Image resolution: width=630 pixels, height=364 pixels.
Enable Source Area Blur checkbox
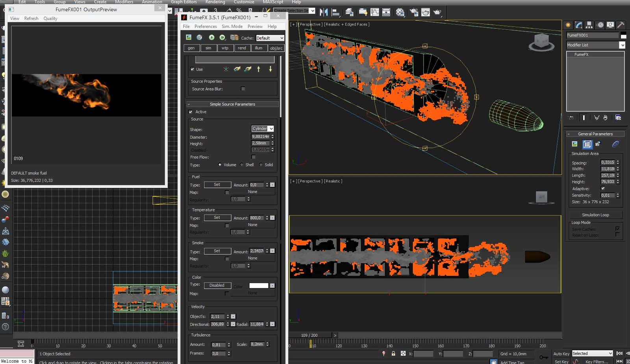pos(243,89)
